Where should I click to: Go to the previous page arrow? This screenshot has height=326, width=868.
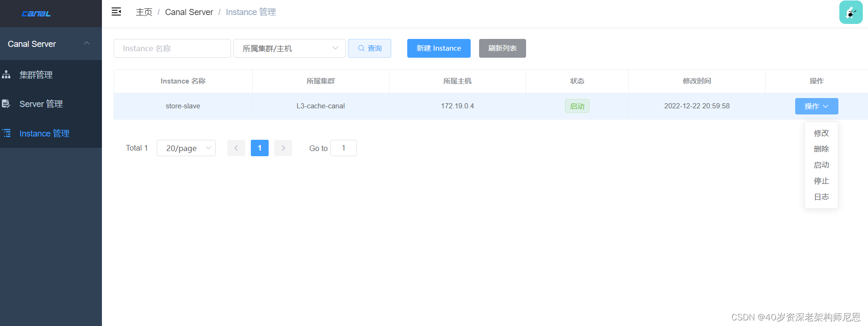coord(236,148)
